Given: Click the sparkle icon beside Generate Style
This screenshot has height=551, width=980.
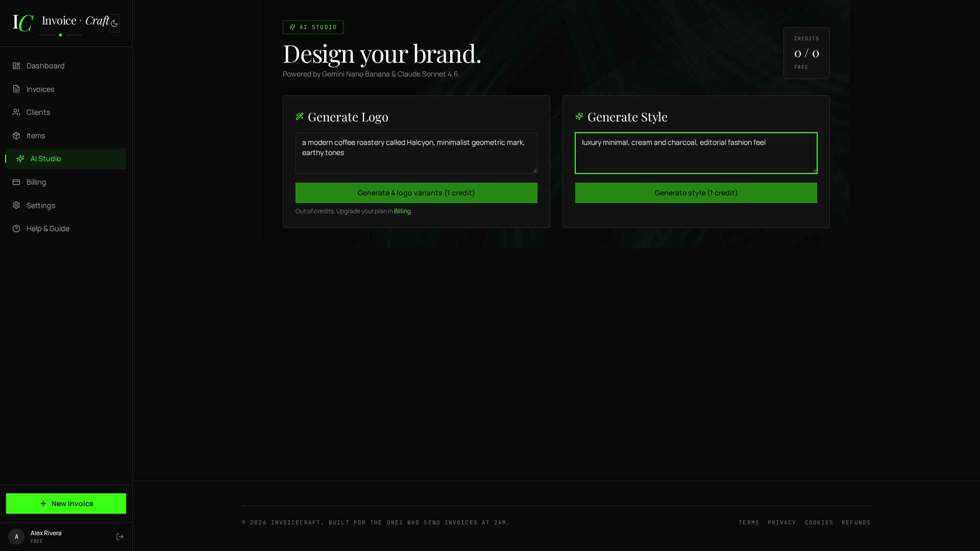Looking at the screenshot, I should point(579,116).
